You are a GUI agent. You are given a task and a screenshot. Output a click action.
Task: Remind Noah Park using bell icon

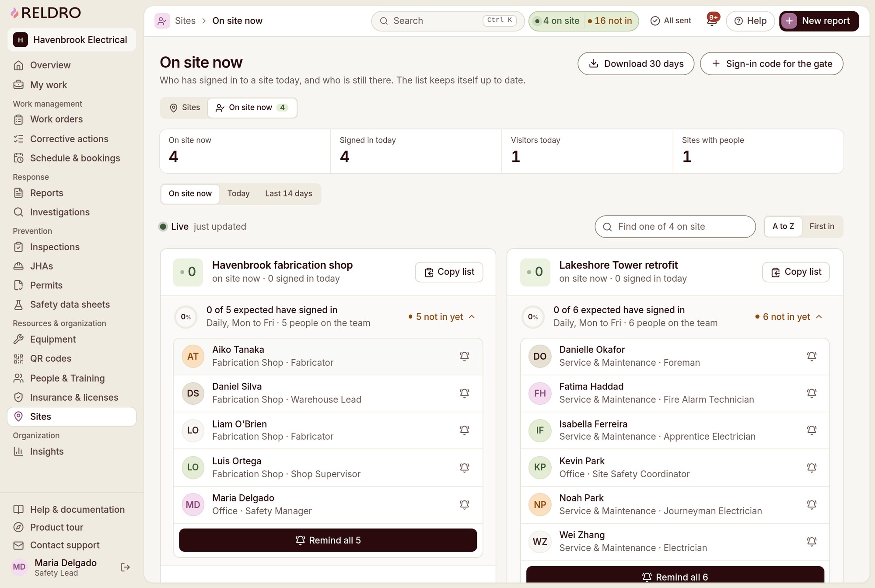coord(812,504)
